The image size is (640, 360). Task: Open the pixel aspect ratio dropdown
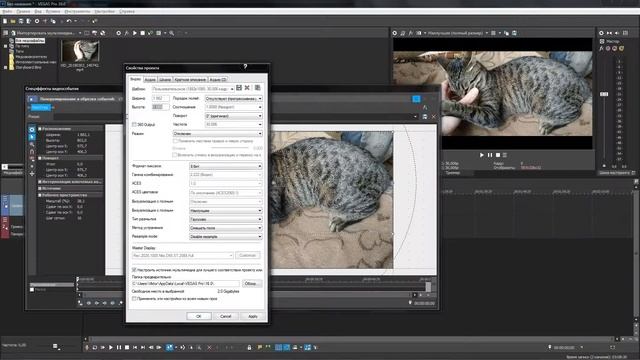coord(233,107)
